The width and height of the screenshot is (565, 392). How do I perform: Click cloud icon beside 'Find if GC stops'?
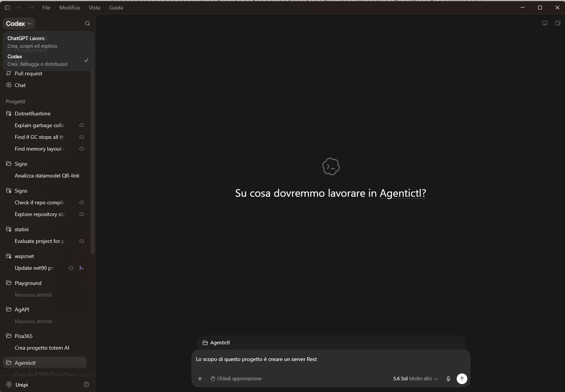[x=81, y=137]
